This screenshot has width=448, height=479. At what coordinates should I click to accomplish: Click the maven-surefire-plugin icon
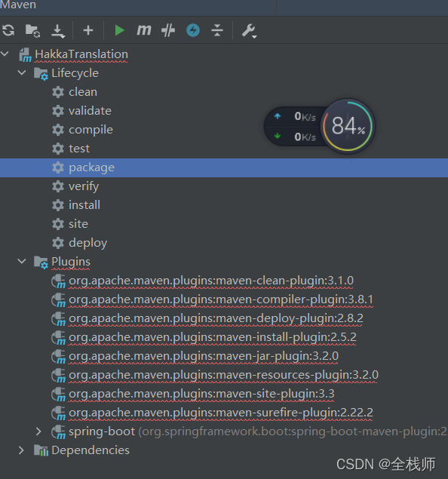[x=58, y=413]
